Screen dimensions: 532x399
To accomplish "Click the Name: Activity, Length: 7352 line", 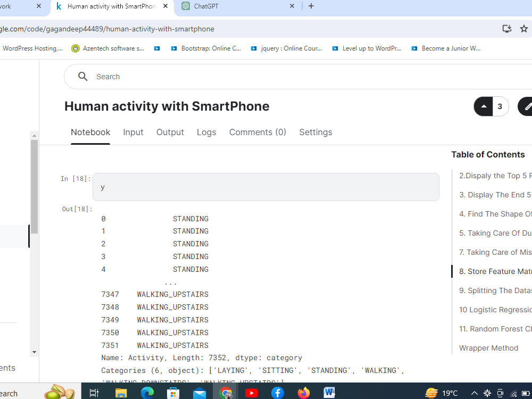I will click(x=202, y=358).
